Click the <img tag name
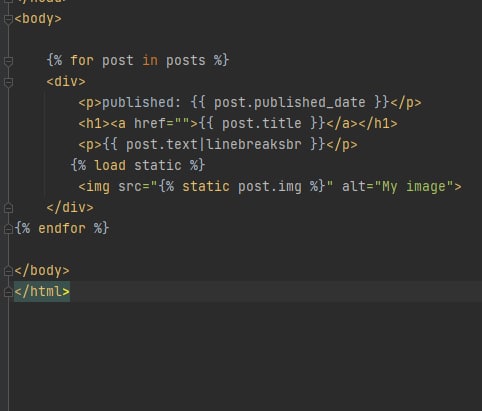Screen dimensions: 482x411 [94, 187]
